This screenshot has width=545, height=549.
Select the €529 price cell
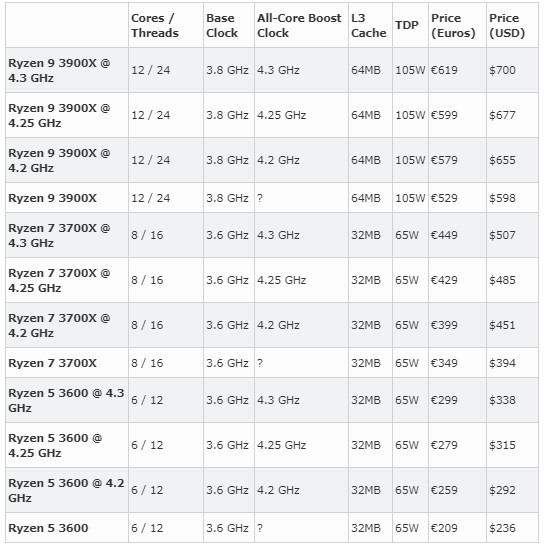pos(444,198)
